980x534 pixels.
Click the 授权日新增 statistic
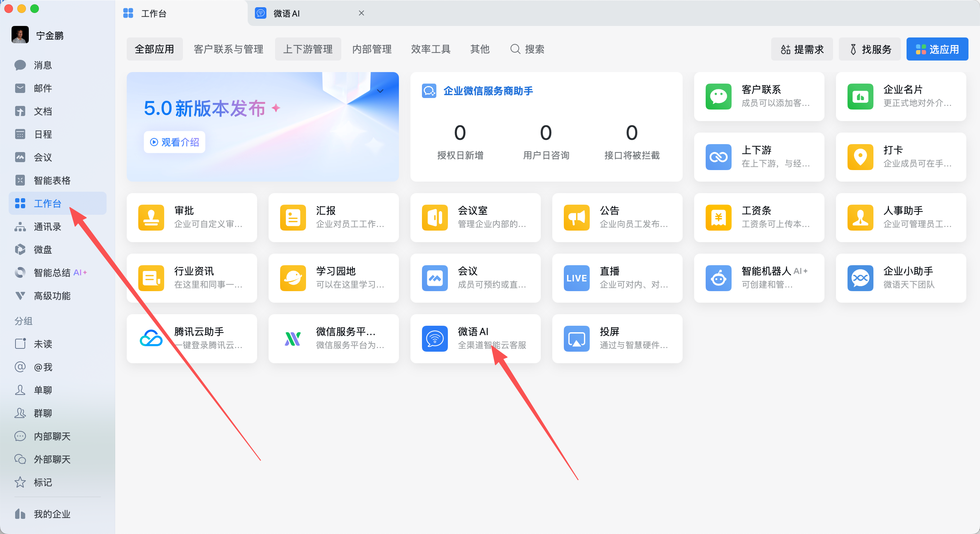click(460, 142)
